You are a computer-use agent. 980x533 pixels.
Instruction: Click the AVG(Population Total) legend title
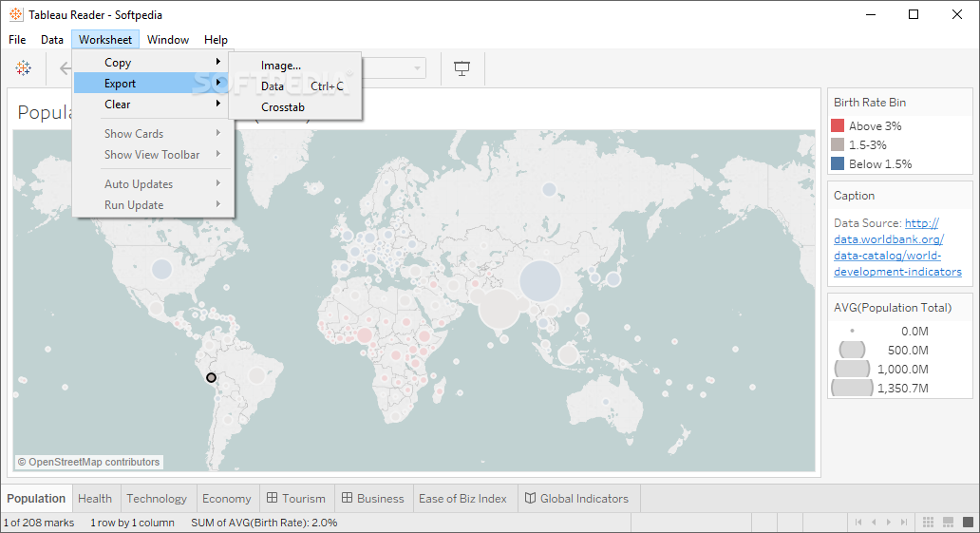(893, 307)
